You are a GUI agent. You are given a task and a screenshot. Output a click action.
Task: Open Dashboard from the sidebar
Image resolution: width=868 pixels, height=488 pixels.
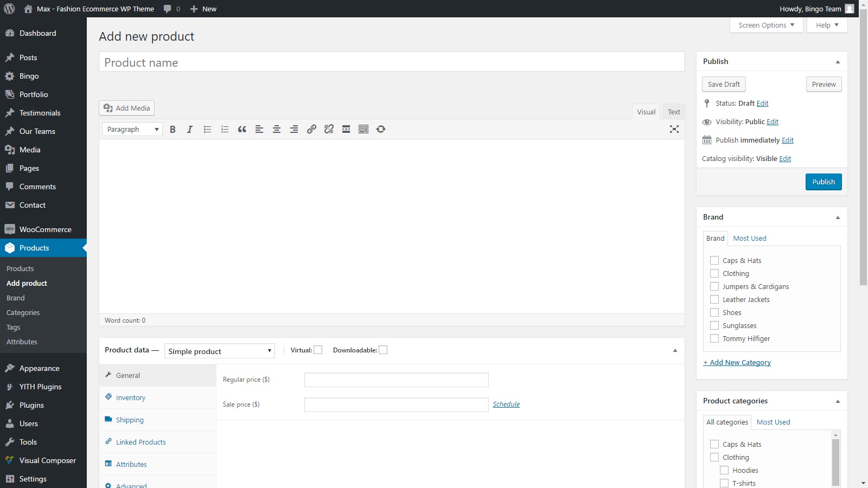(43, 33)
